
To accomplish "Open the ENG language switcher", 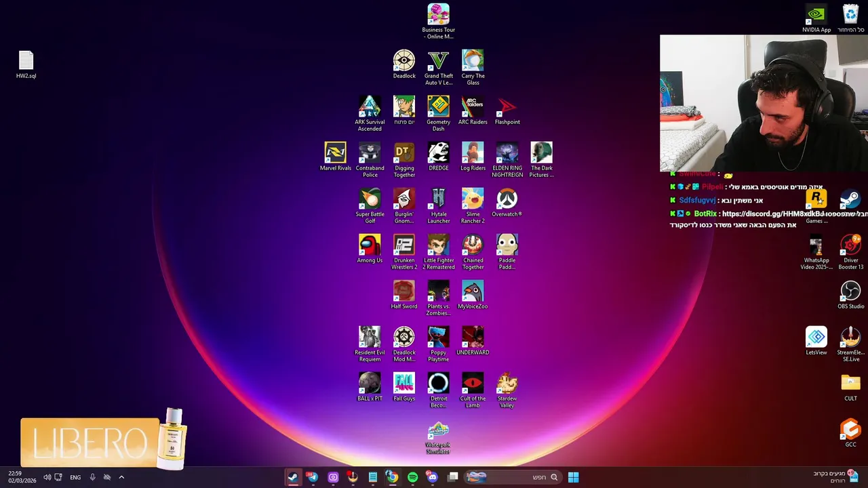I will click(75, 477).
